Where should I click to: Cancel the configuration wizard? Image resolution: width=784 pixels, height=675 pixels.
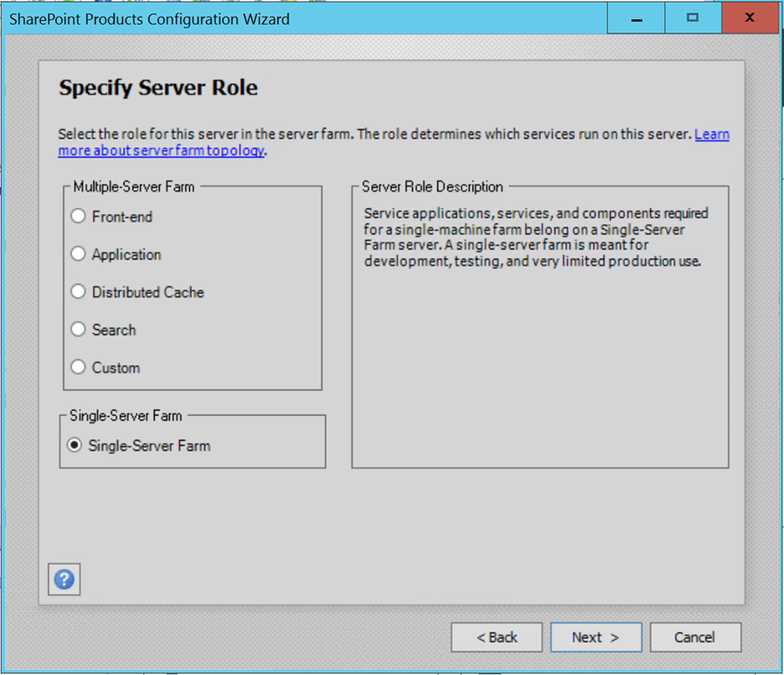pos(695,637)
